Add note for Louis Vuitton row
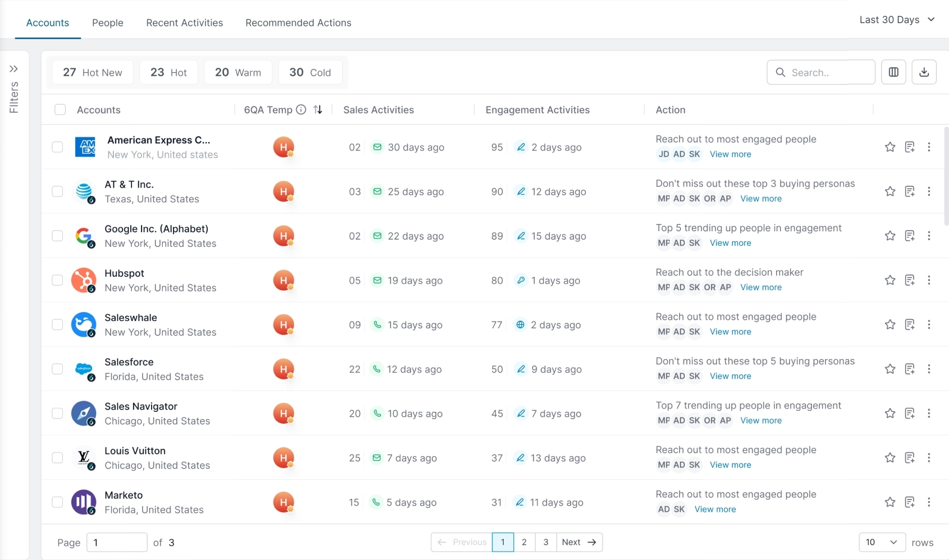 [910, 457]
